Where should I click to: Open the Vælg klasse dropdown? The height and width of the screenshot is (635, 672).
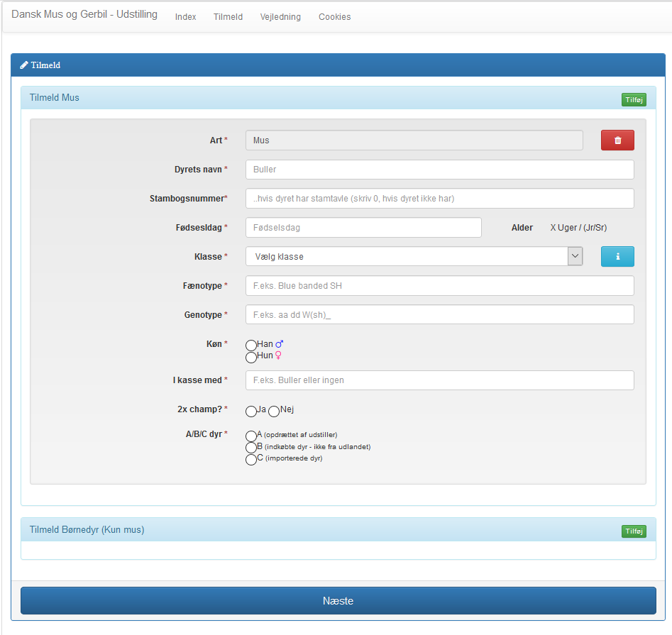(x=414, y=257)
